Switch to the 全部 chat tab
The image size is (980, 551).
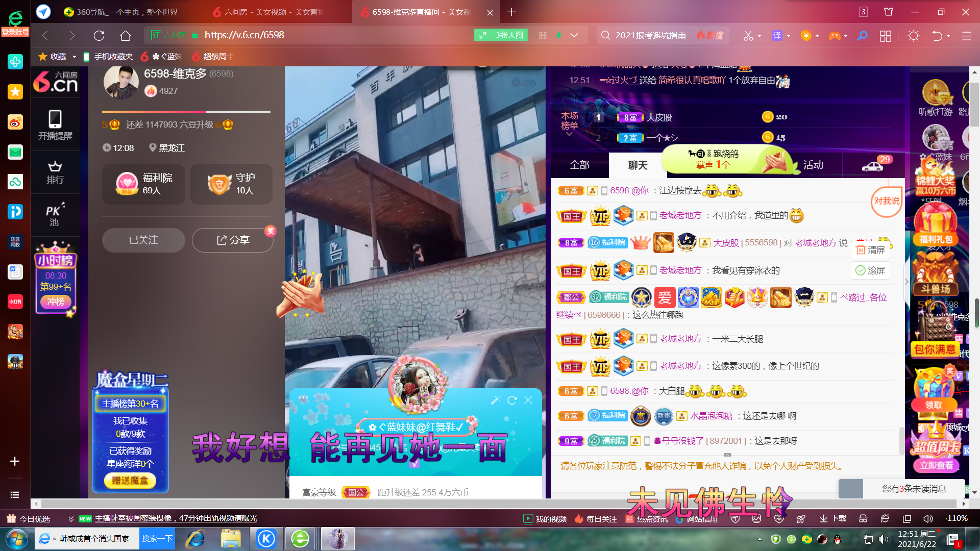tap(579, 165)
